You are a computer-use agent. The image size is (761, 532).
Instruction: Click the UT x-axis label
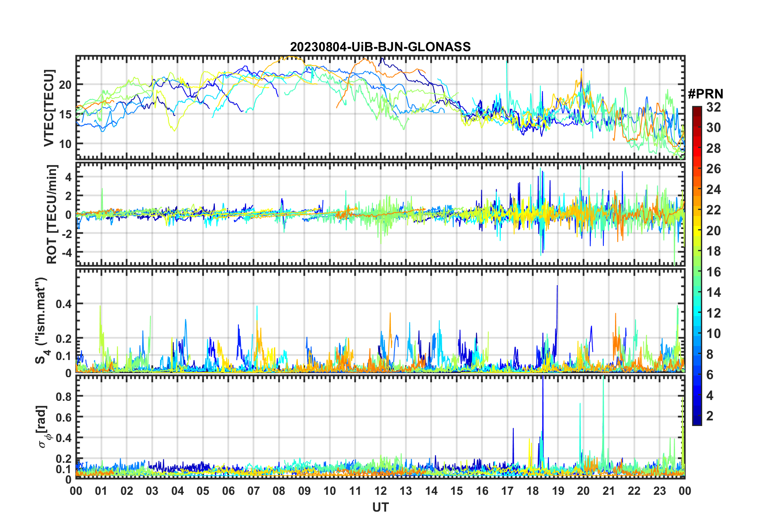(380, 508)
